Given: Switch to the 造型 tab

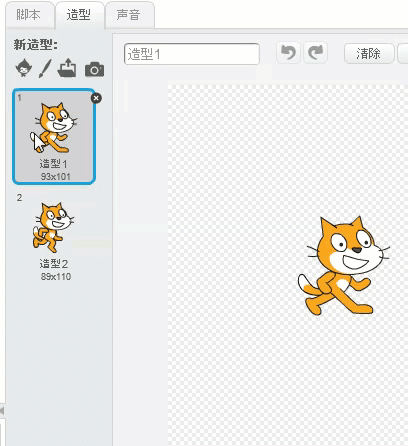Looking at the screenshot, I should (79, 15).
